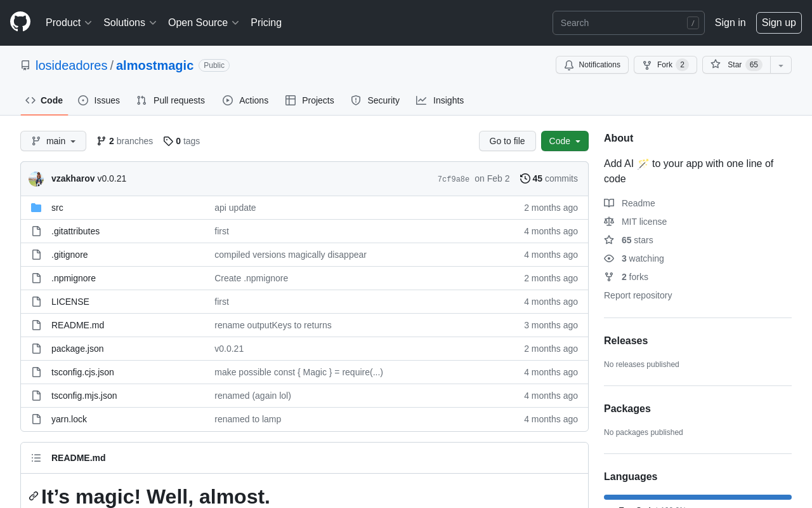Click the Fork count badge 2
Viewport: 812px width, 508px height.
pos(682,65)
